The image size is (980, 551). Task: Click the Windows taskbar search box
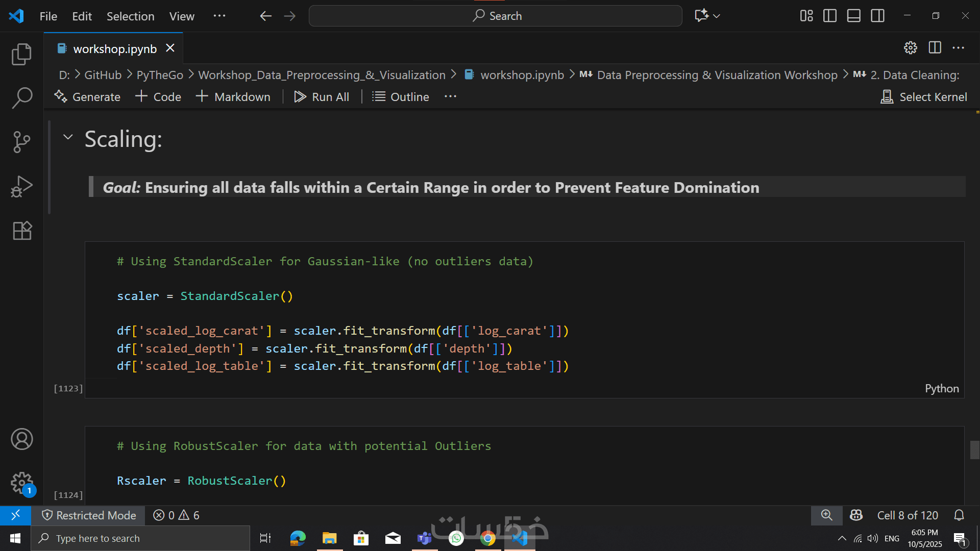tap(140, 538)
